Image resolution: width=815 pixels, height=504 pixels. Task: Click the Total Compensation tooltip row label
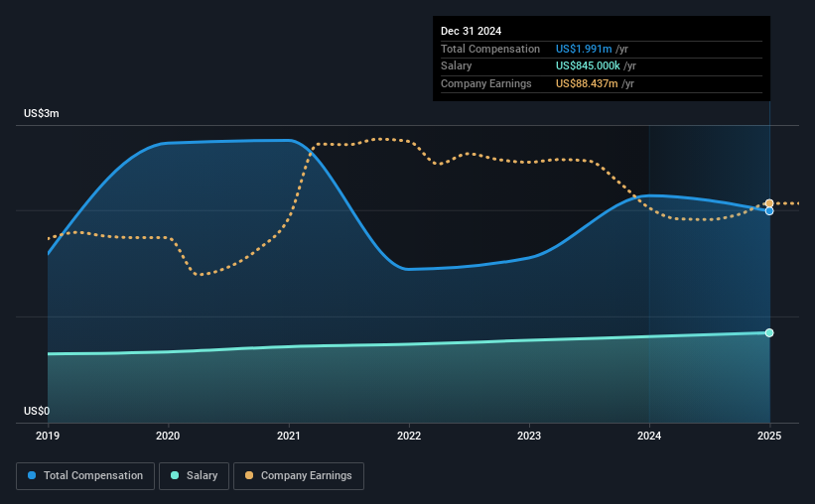tap(490, 49)
